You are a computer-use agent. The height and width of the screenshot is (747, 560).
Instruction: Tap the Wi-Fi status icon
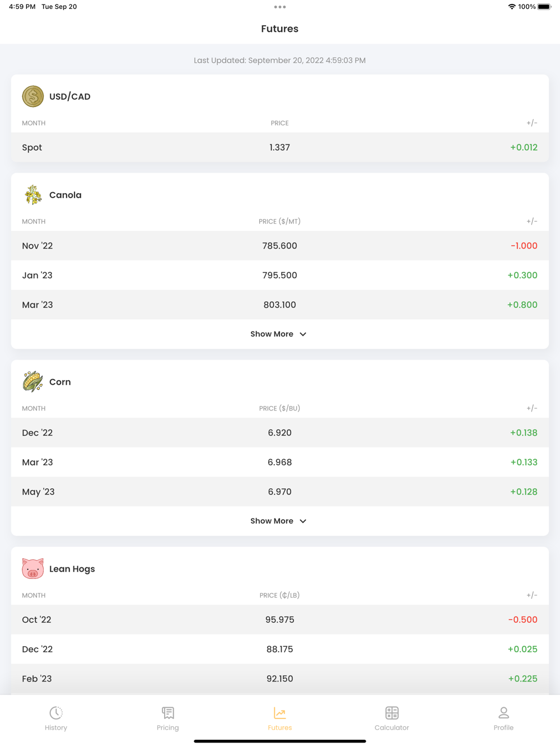[512, 7]
